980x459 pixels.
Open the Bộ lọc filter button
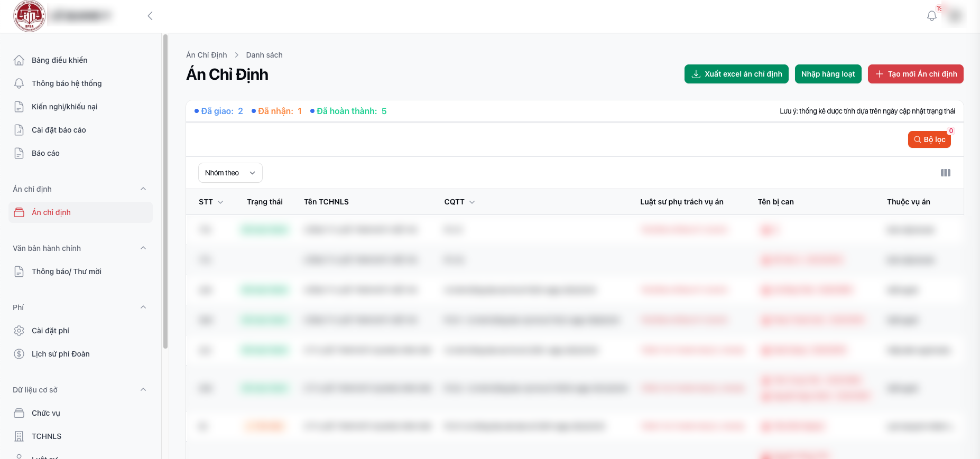pos(929,139)
